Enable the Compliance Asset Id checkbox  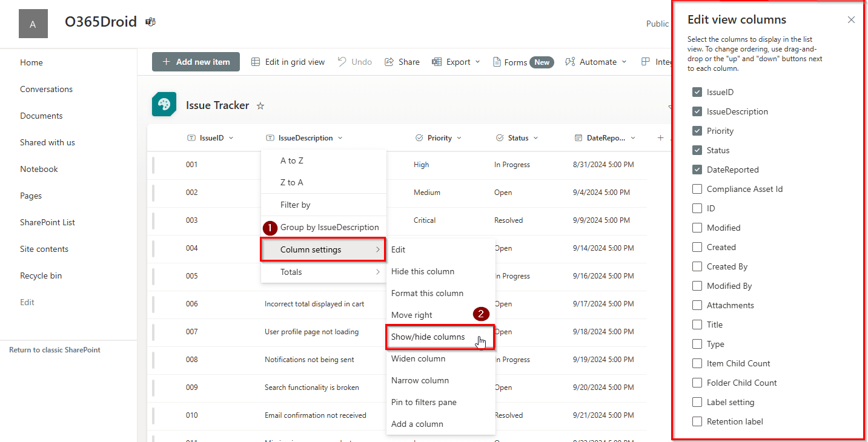(697, 188)
